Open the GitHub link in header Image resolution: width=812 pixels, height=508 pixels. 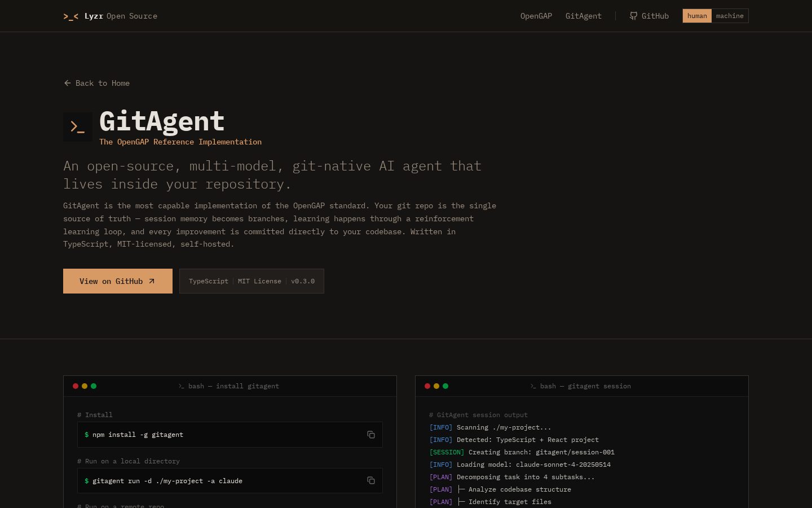tap(649, 16)
